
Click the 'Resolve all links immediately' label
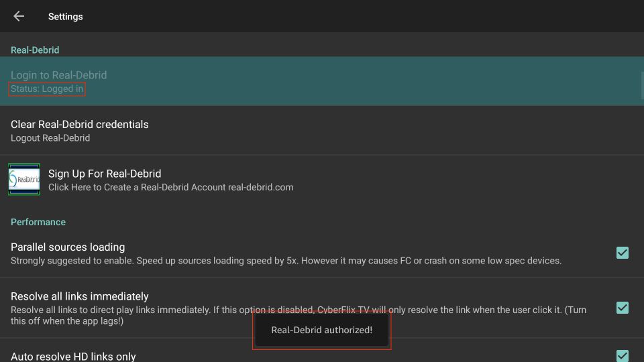pos(80,296)
